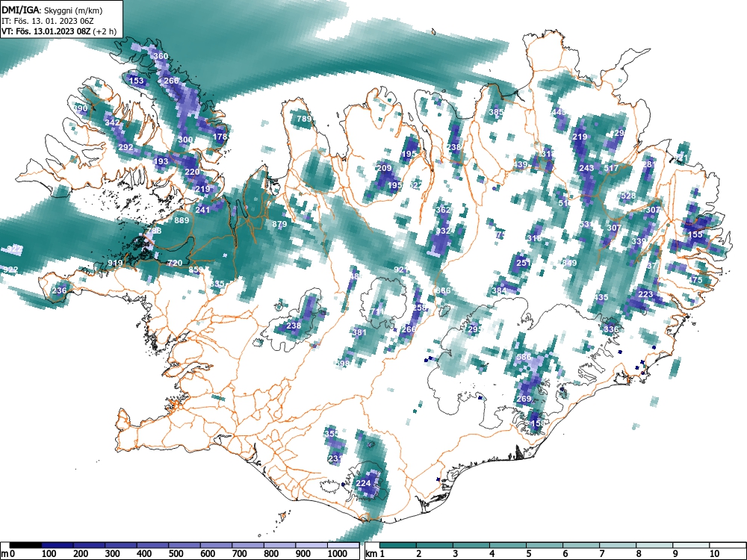Click the visibility value '720' on the map

point(175,263)
